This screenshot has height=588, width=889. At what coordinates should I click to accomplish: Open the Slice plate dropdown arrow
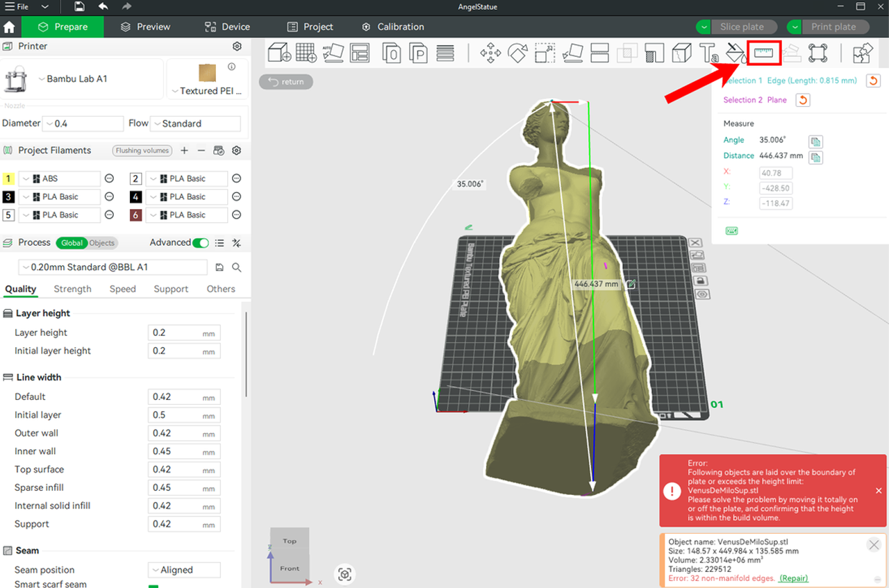tap(704, 27)
